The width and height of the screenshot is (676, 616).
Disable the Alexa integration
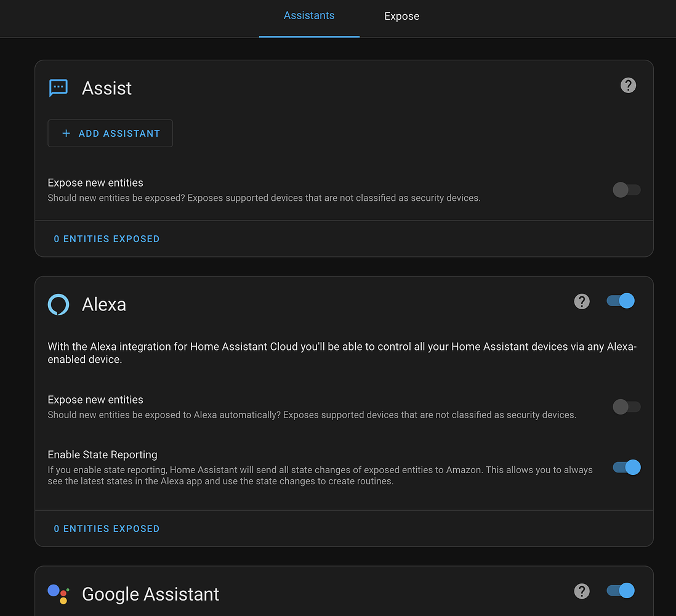620,301
